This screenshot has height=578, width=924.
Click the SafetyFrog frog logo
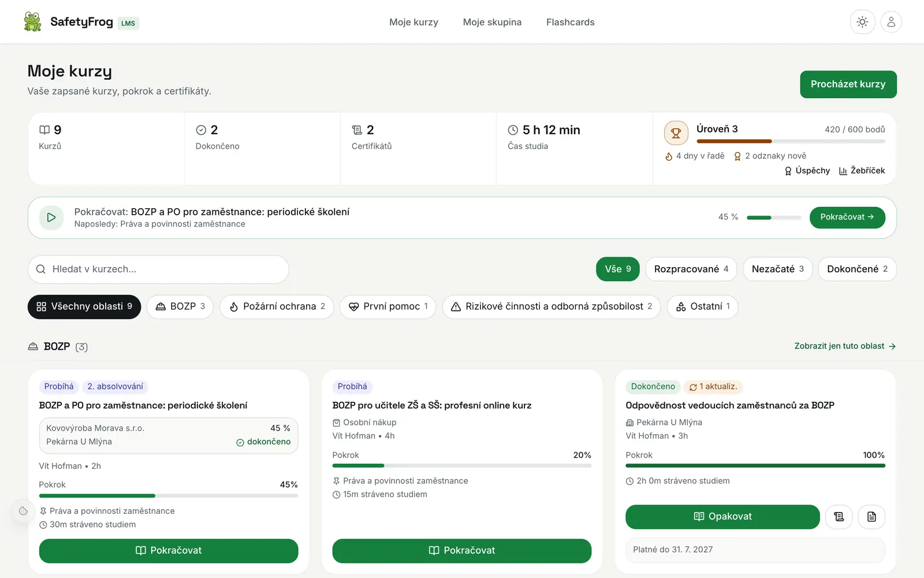[x=32, y=22]
